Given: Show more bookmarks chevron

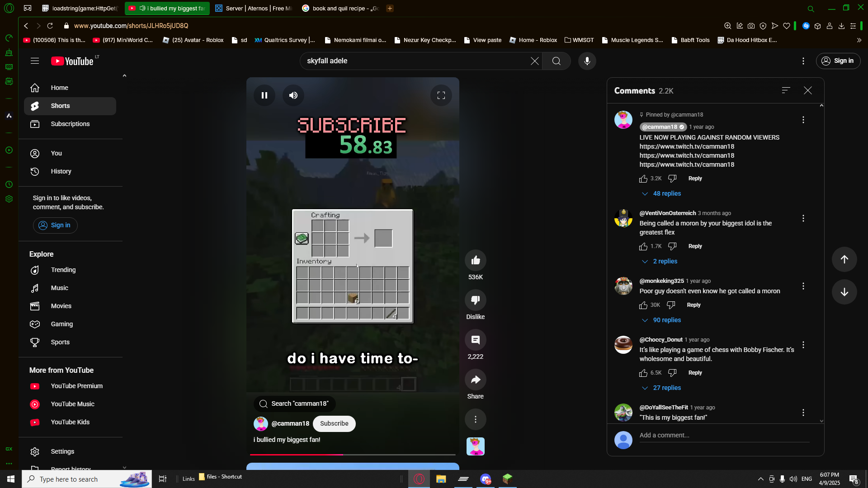Looking at the screenshot, I should [859, 40].
